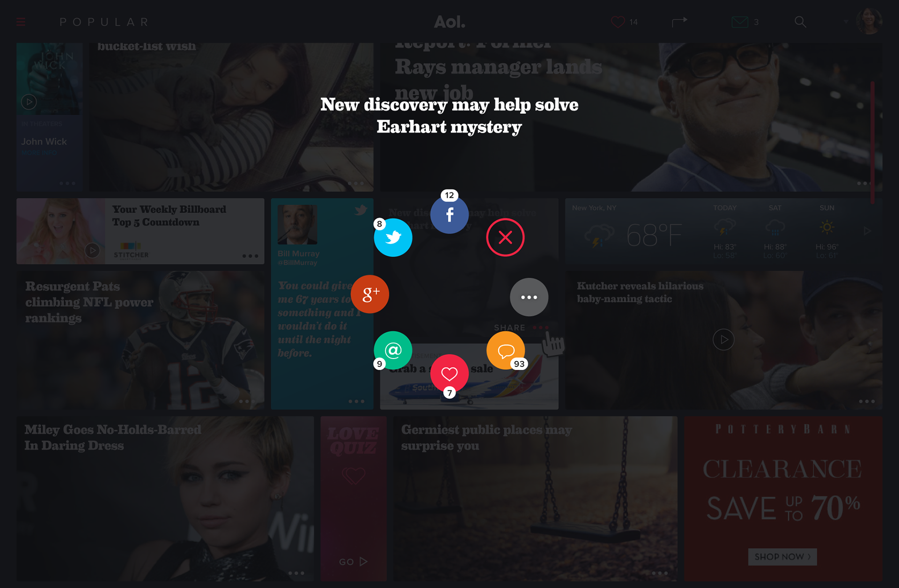Show more share options with gray ellipsis

pyautogui.click(x=529, y=297)
